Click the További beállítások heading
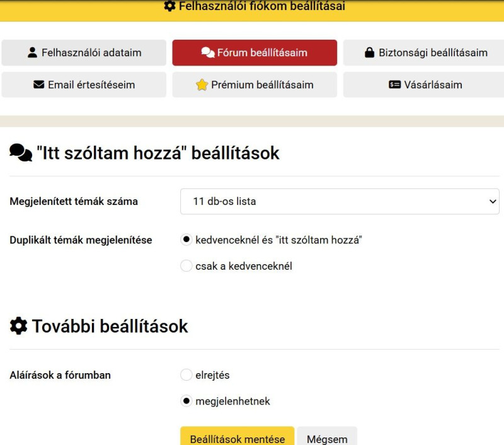504x445 pixels. [x=110, y=326]
